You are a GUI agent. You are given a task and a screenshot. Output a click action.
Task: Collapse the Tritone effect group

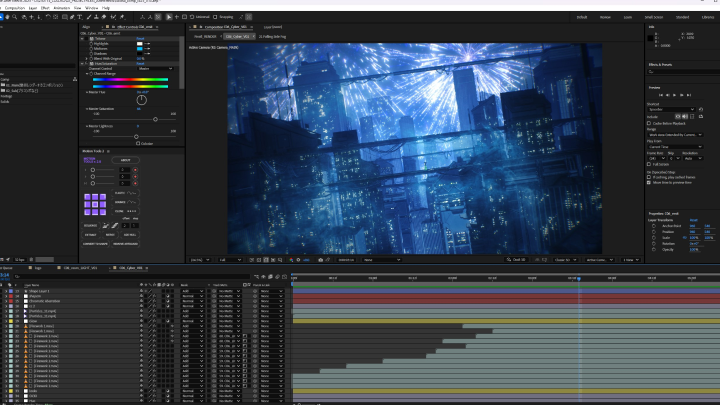click(x=82, y=39)
